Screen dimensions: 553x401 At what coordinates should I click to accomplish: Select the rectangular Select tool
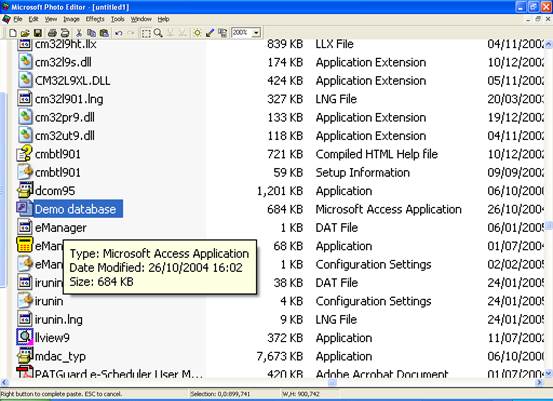pyautogui.click(x=146, y=33)
